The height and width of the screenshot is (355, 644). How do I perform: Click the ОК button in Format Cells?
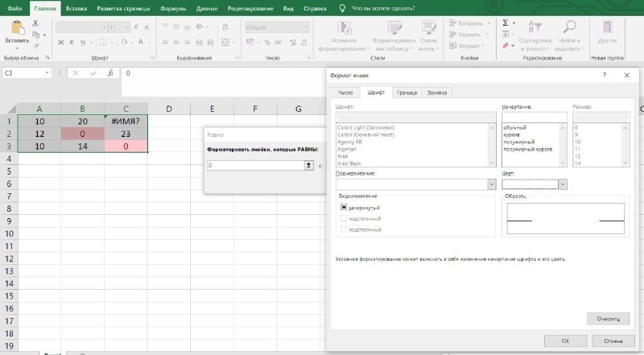(565, 341)
